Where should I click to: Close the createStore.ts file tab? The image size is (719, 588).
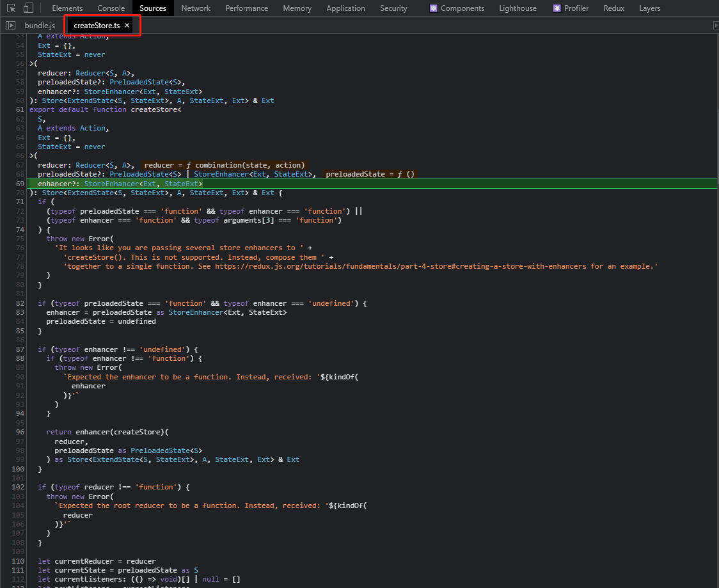point(127,25)
